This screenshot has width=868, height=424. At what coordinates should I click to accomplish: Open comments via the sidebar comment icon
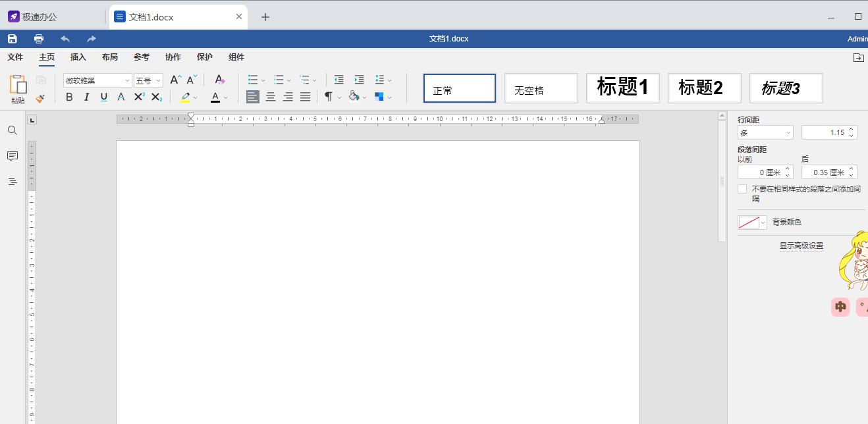[x=12, y=156]
